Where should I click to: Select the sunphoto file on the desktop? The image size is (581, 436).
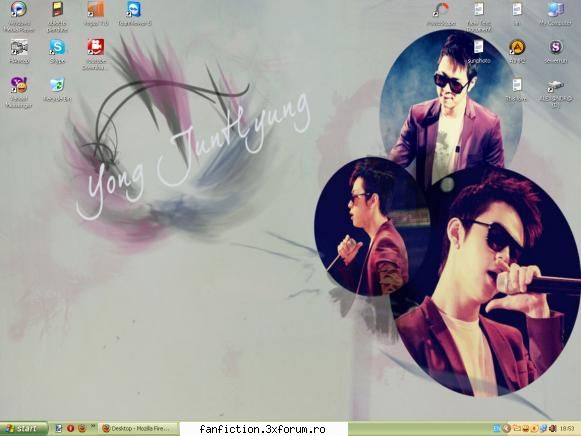(479, 51)
